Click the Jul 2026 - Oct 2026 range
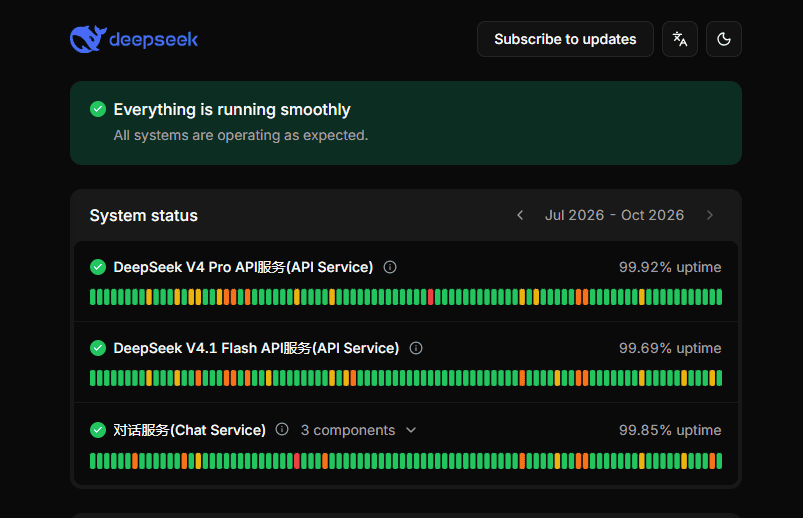This screenshot has width=803, height=518. [x=614, y=215]
